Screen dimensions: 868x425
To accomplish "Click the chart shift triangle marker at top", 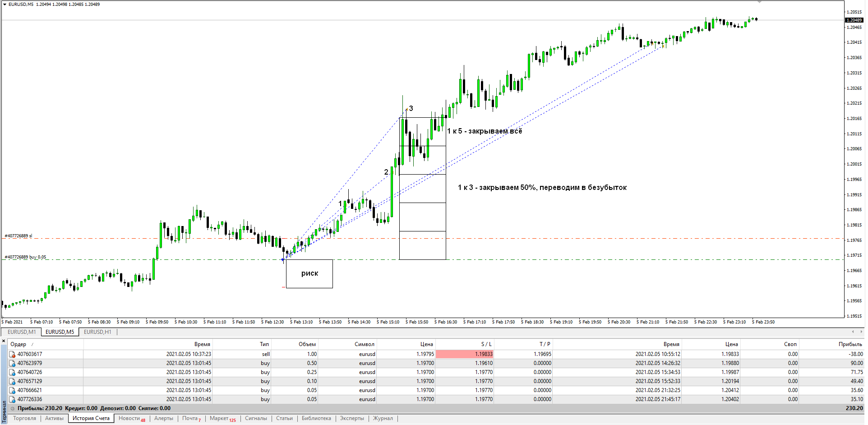I will (x=759, y=2).
